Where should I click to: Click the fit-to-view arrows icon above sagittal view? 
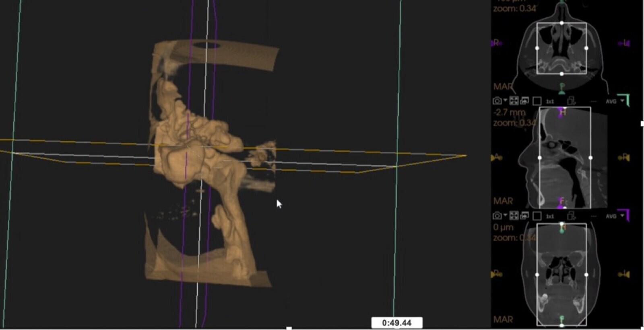514,101
